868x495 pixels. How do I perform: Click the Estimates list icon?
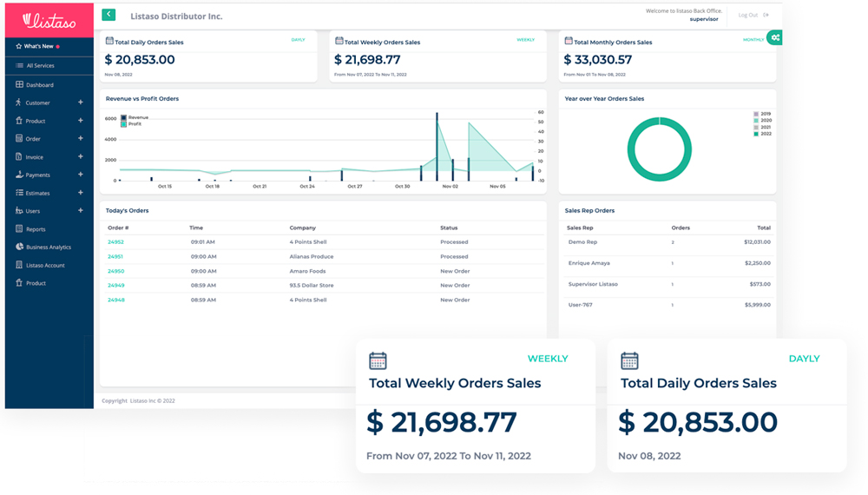coord(19,193)
